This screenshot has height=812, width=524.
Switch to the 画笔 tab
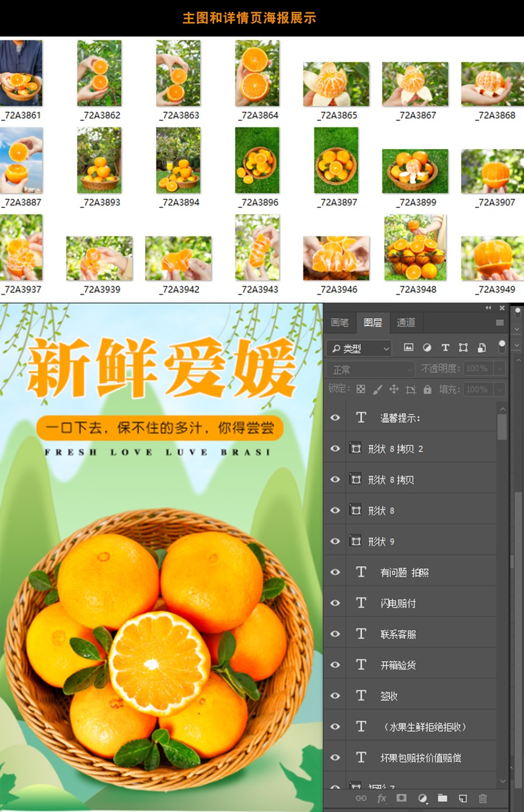[x=339, y=322]
